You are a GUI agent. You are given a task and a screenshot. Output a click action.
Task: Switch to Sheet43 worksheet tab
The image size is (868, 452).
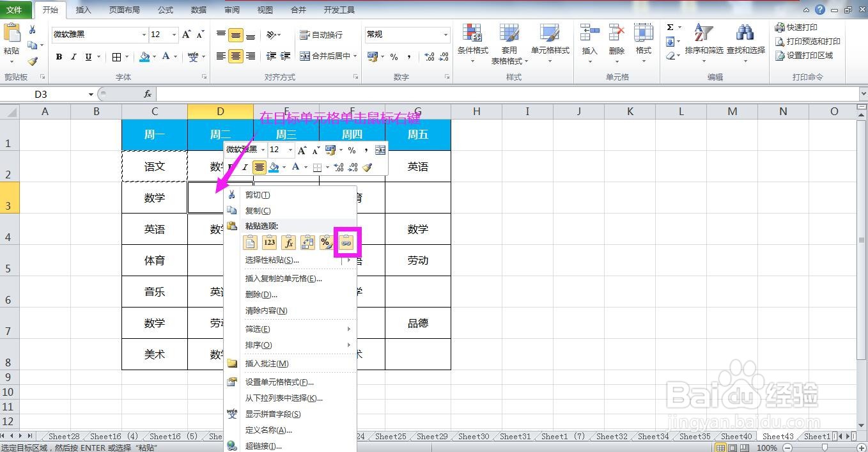point(777,437)
